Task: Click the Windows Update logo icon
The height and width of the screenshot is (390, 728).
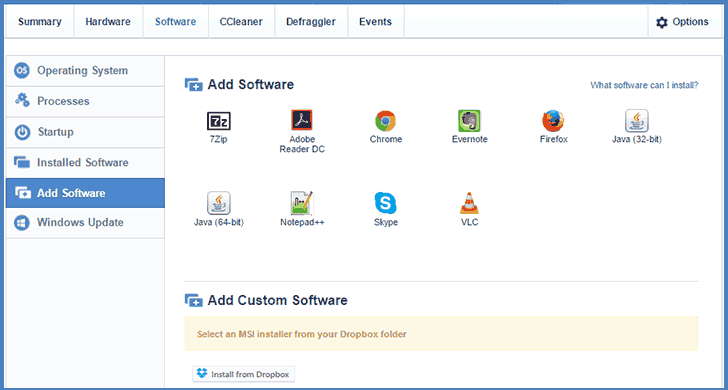Action: click(21, 222)
